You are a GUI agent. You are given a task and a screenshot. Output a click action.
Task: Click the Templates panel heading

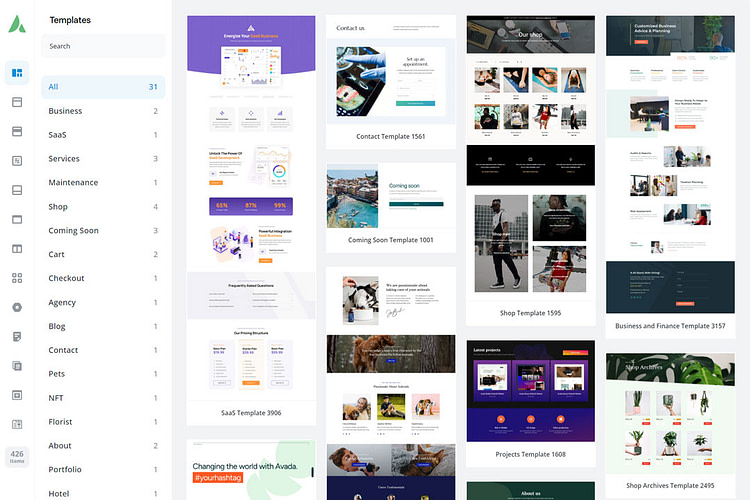point(70,20)
